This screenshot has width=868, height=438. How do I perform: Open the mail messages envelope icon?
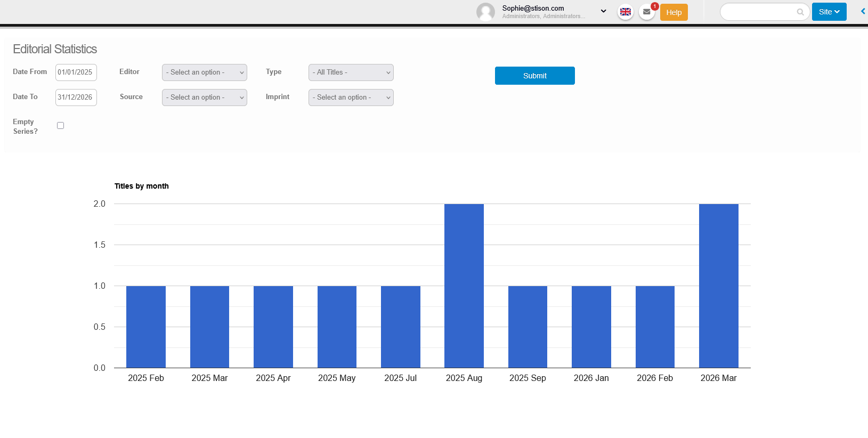[646, 12]
